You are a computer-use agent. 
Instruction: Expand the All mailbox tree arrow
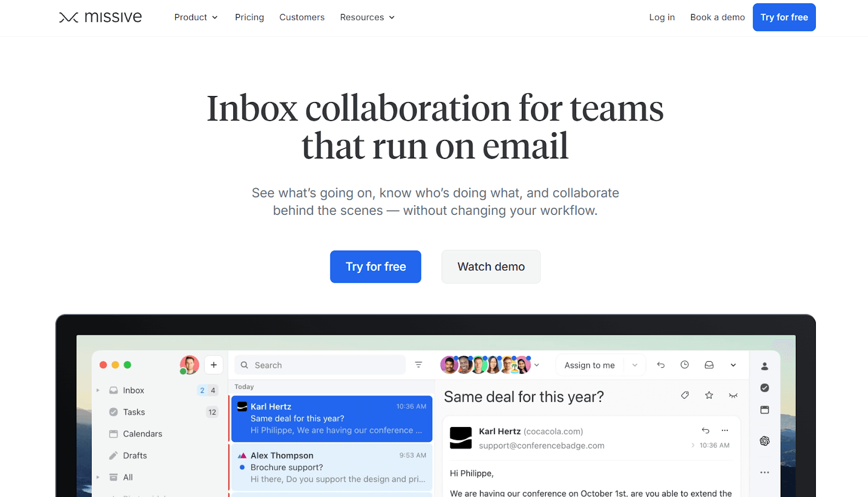point(98,477)
